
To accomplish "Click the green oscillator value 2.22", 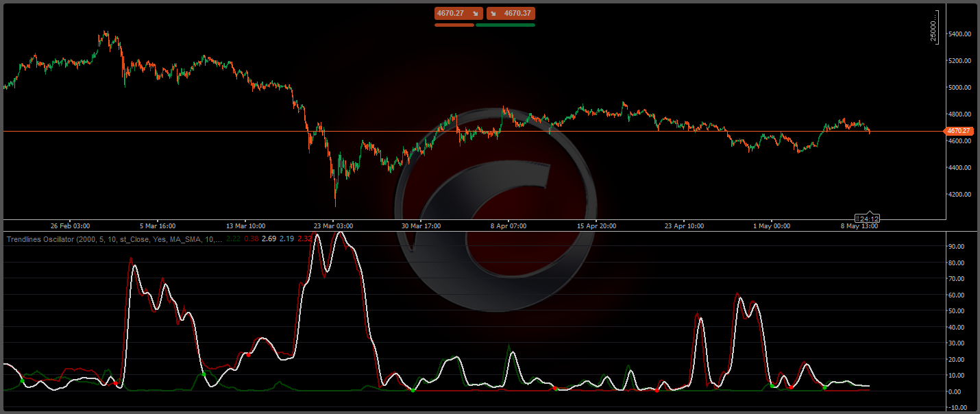I will 233,239.
